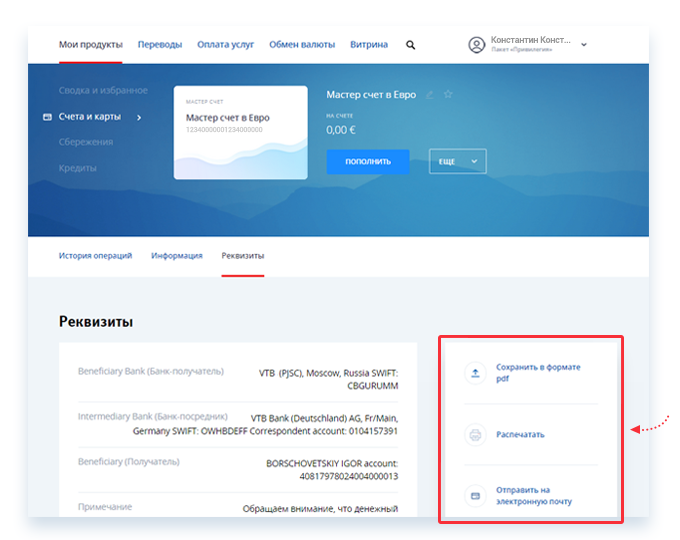The image size is (680, 540).
Task: Click the email envelope icon
Action: 476,496
